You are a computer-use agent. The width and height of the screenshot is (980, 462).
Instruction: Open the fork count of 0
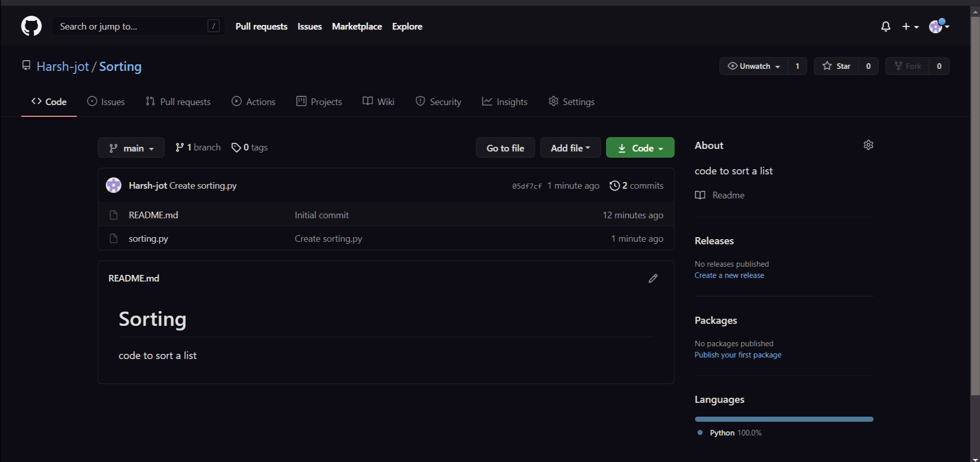939,66
